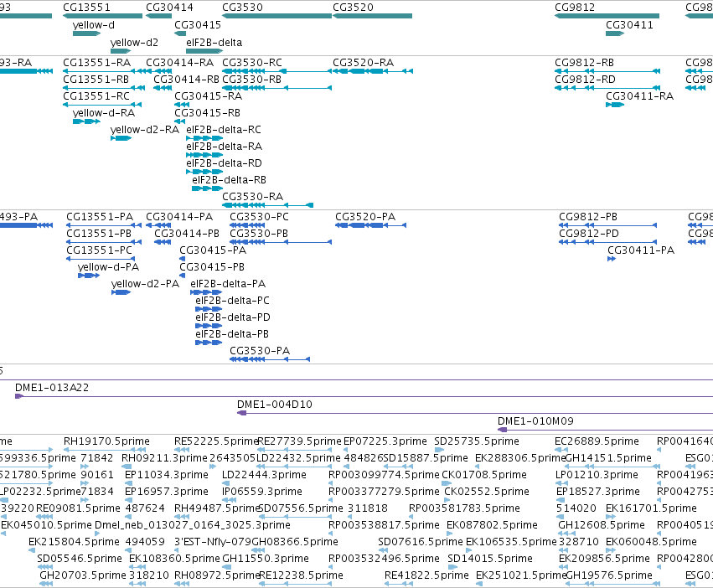
Task: Select the GH20703.5prime EST
Action: [46, 584]
